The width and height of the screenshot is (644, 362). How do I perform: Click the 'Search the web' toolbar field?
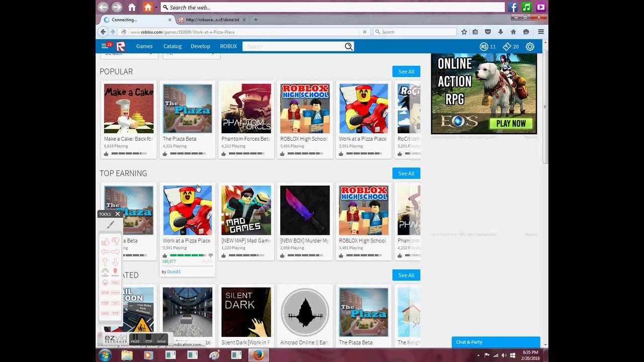coord(333,7)
